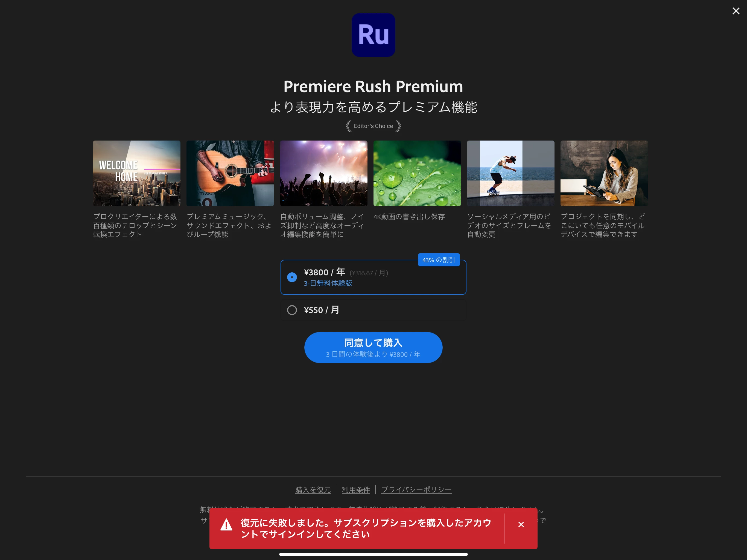Tap the woman with tablet sync thumbnail

pos(604,173)
